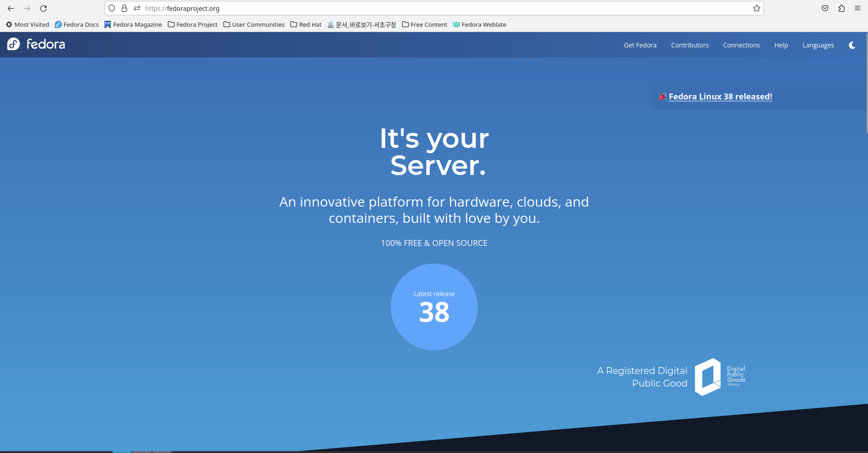Image resolution: width=868 pixels, height=453 pixels.
Task: Open the Connections menu
Action: coord(741,45)
